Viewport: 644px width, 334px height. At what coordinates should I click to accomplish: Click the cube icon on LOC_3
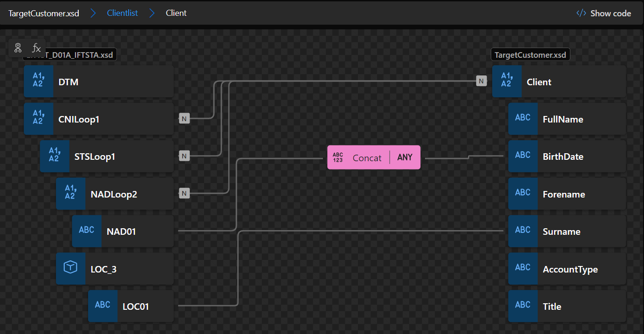pos(70,267)
